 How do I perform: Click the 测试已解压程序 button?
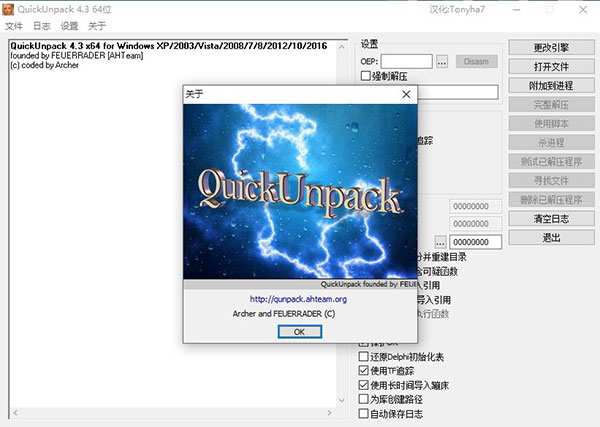click(551, 162)
